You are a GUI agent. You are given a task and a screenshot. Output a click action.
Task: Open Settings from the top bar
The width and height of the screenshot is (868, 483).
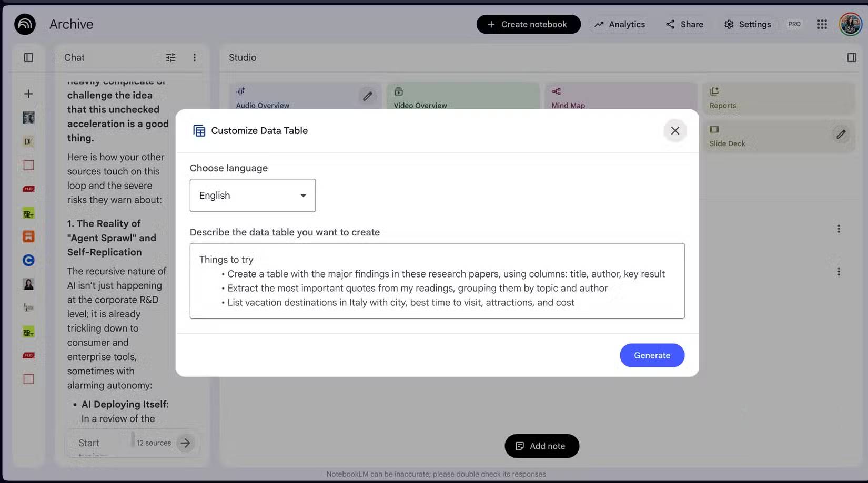click(x=748, y=24)
